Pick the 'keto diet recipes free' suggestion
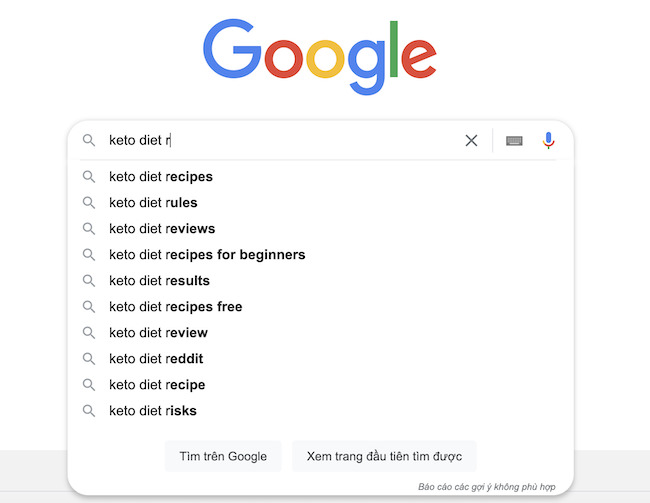The width and height of the screenshot is (650, 503). tap(175, 307)
